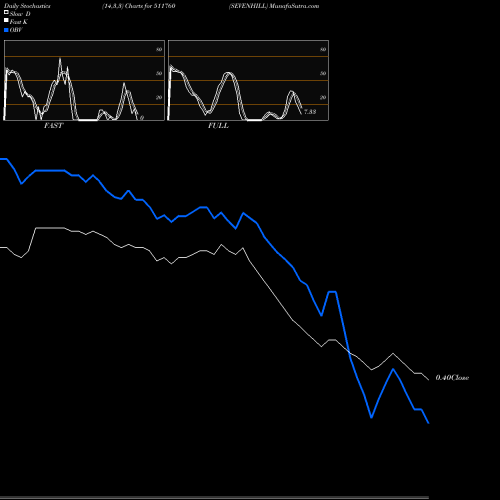Open the FULL stochastic chart thumbnail

[248, 80]
